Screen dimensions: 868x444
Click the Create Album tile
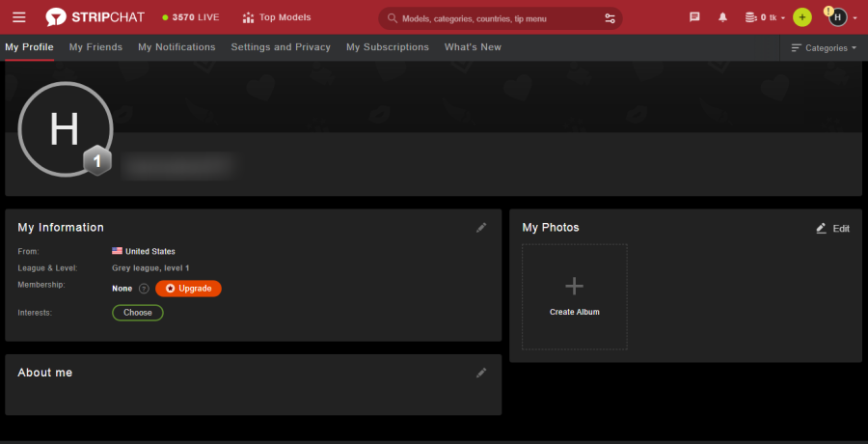[x=575, y=296]
